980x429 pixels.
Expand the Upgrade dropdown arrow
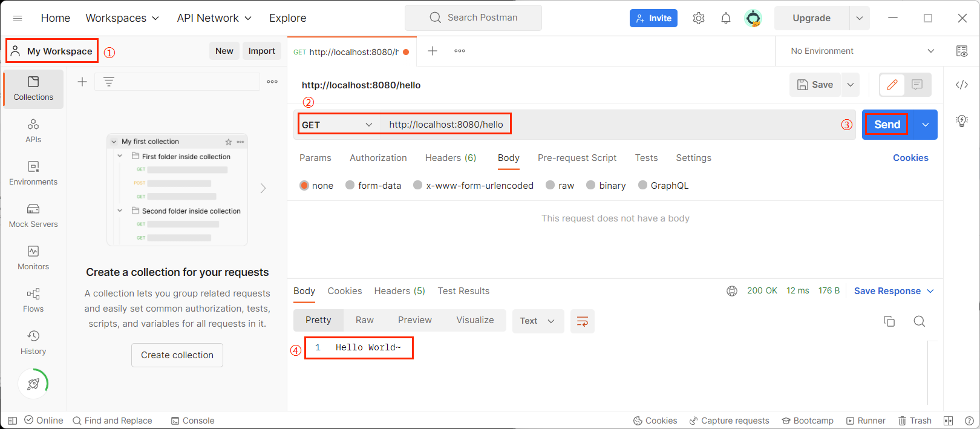click(x=860, y=18)
